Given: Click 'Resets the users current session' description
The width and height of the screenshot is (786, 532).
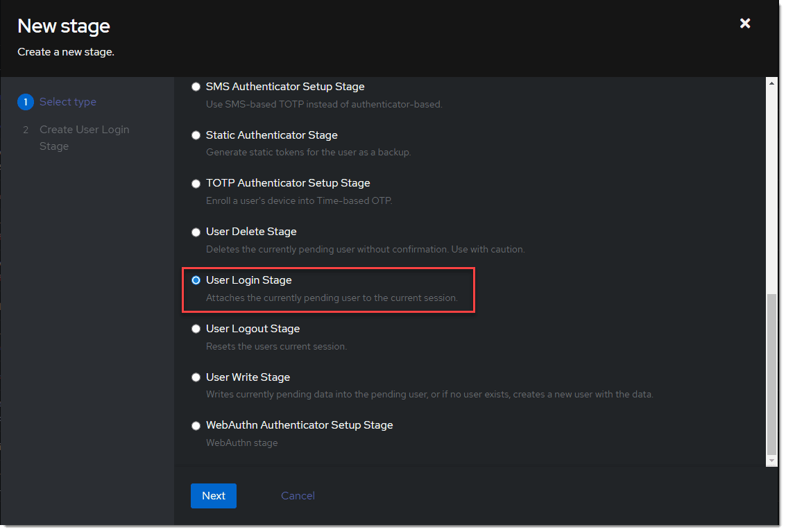Looking at the screenshot, I should click(x=276, y=346).
